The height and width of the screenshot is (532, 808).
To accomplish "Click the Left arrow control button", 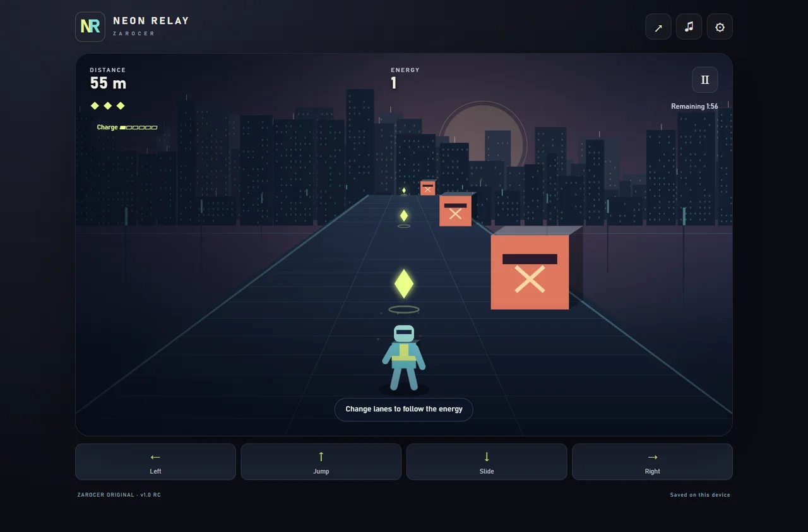I will (155, 462).
